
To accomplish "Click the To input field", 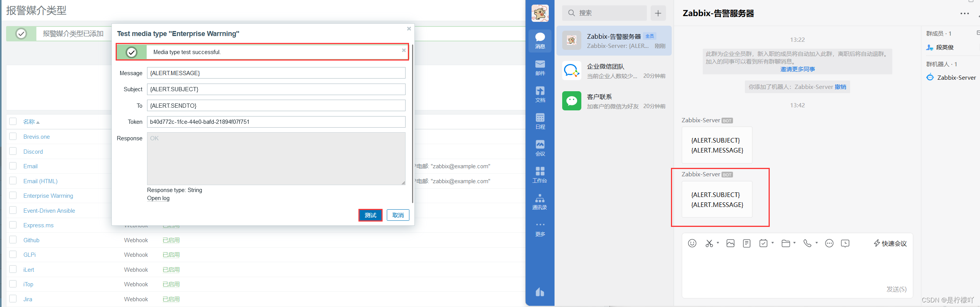I will pyautogui.click(x=276, y=105).
